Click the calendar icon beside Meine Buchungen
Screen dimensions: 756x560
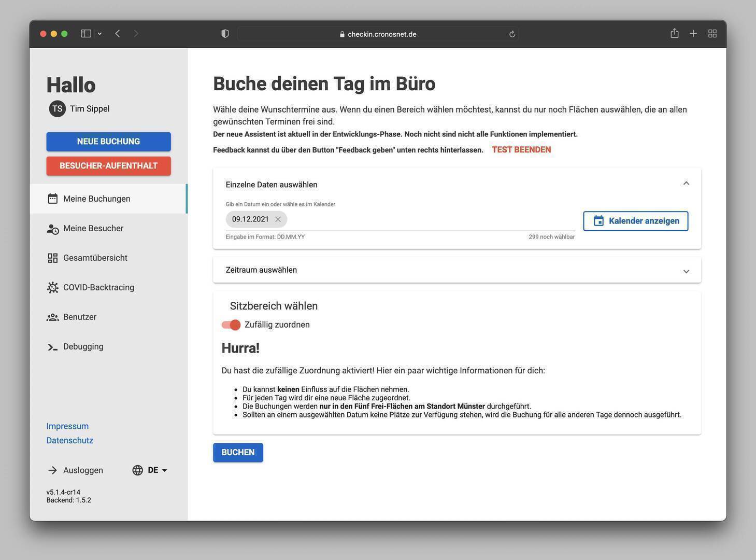(52, 199)
